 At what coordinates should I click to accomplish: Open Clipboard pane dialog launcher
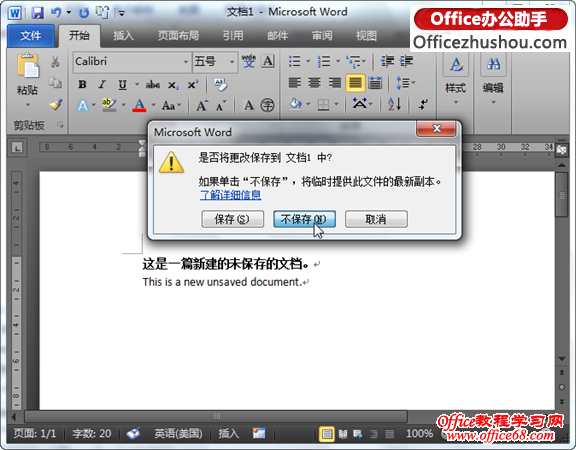[60, 126]
